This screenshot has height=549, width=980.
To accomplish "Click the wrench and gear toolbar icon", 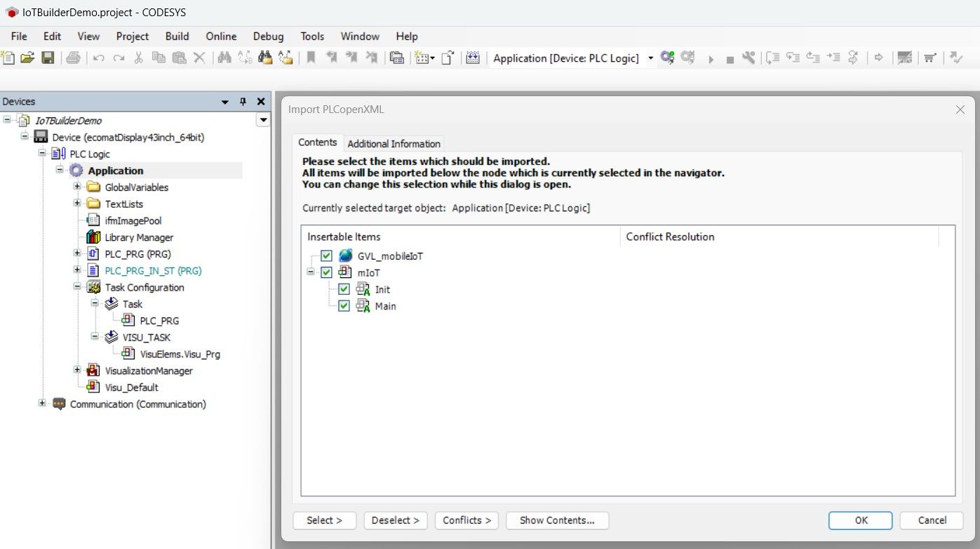I will (x=749, y=58).
